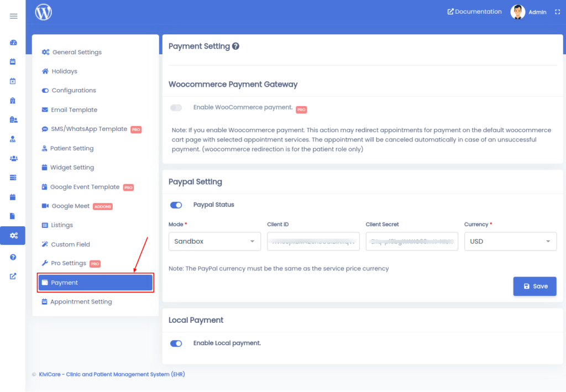Toggle Enable WooCommerce payment switch
Image resolution: width=566 pixels, height=392 pixels.
tap(176, 108)
